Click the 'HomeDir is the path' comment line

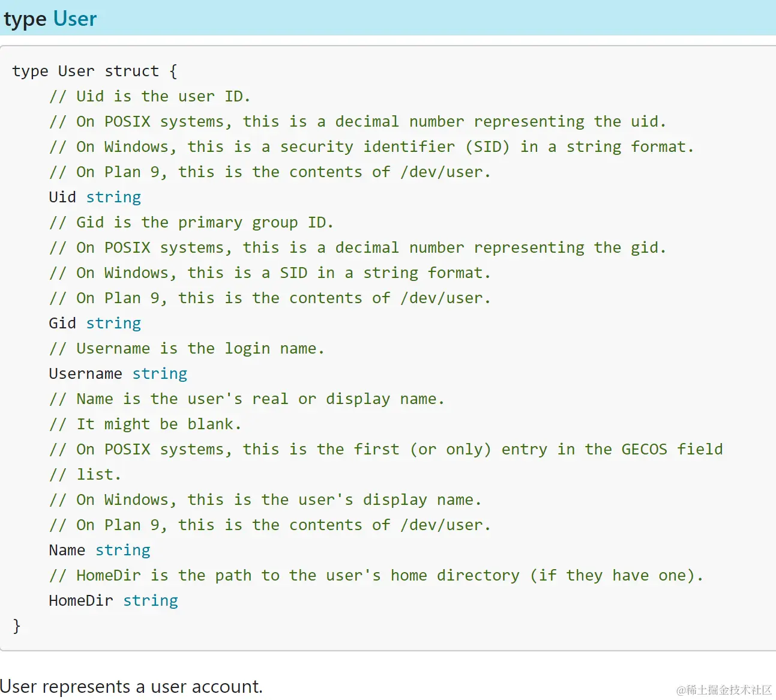[x=376, y=575]
